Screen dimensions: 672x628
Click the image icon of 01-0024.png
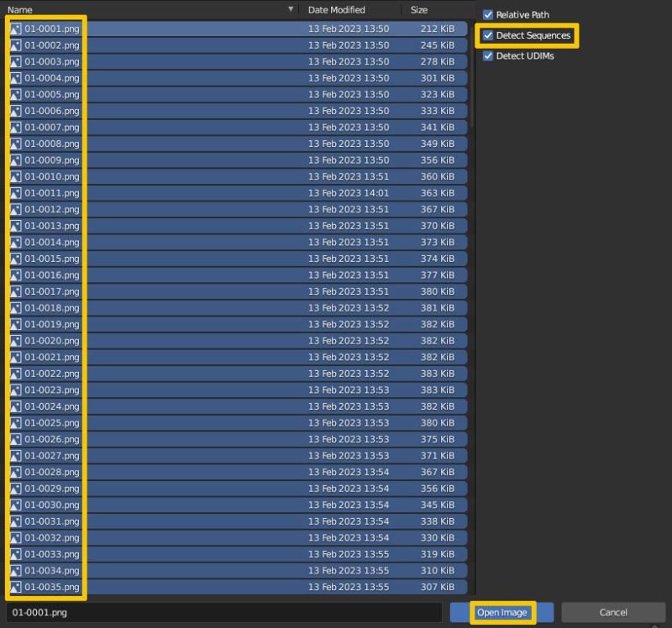tap(15, 406)
